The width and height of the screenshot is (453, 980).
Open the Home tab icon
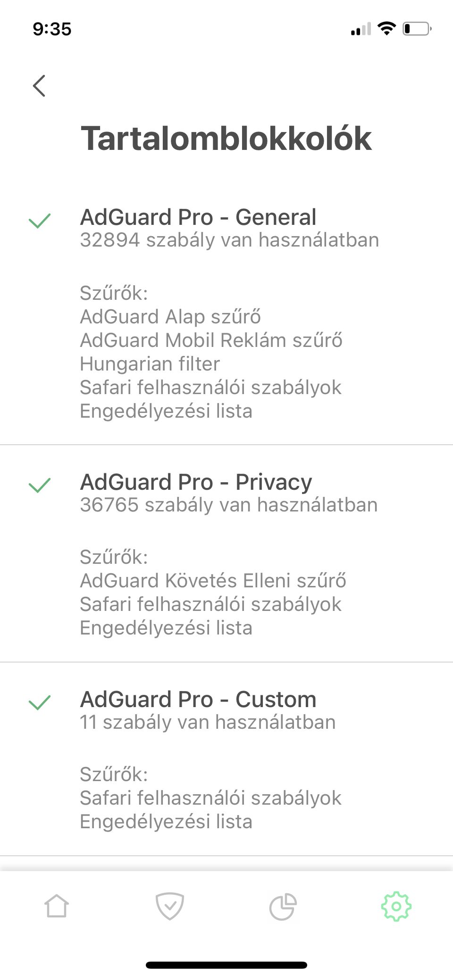coord(57,906)
